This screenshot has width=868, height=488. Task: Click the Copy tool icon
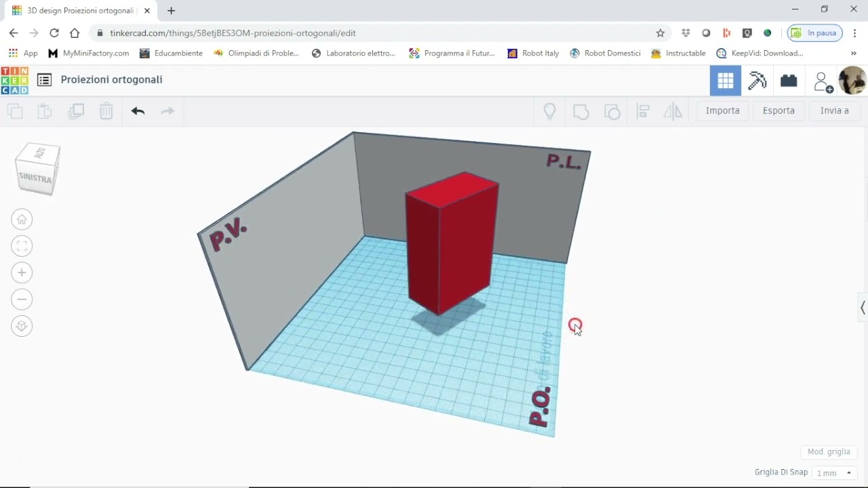pyautogui.click(x=15, y=111)
